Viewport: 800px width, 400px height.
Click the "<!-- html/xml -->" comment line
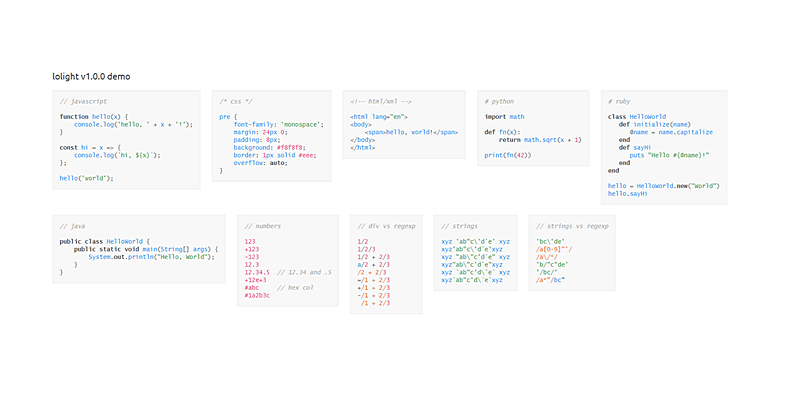[381, 101]
